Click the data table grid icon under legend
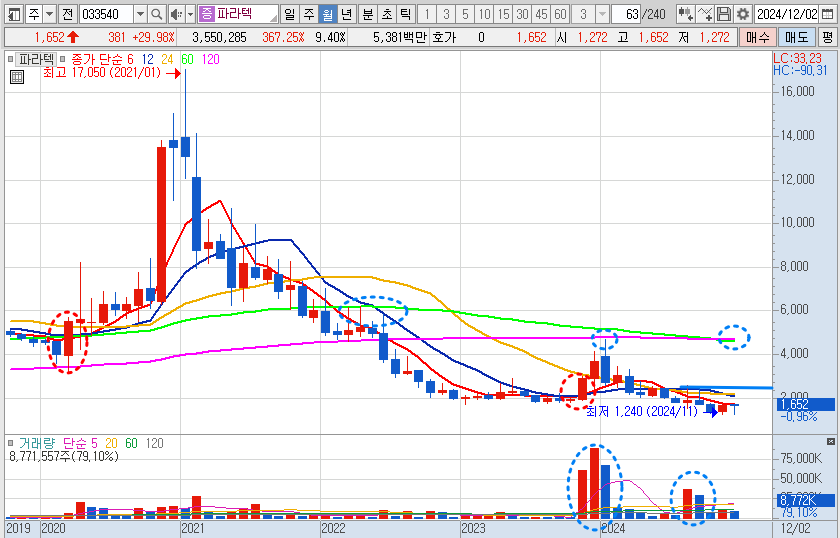The width and height of the screenshot is (840, 538). [17, 77]
